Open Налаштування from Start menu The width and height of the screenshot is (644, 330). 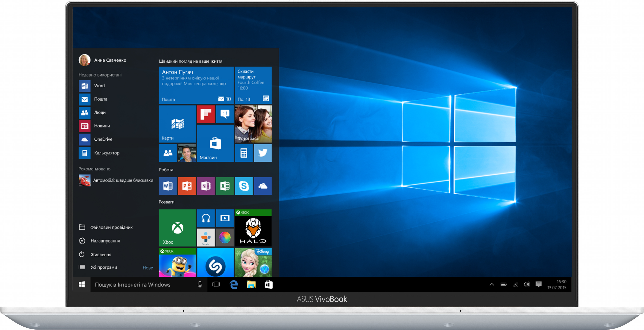click(105, 241)
